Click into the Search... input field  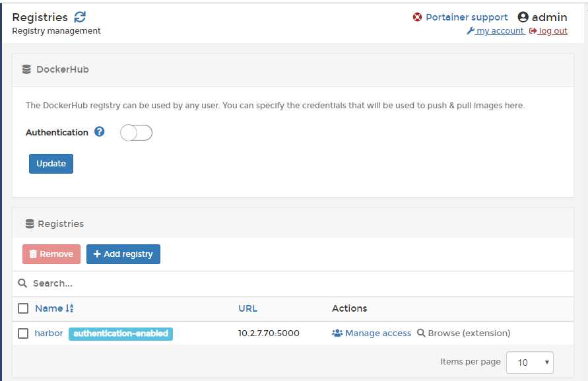click(292, 283)
